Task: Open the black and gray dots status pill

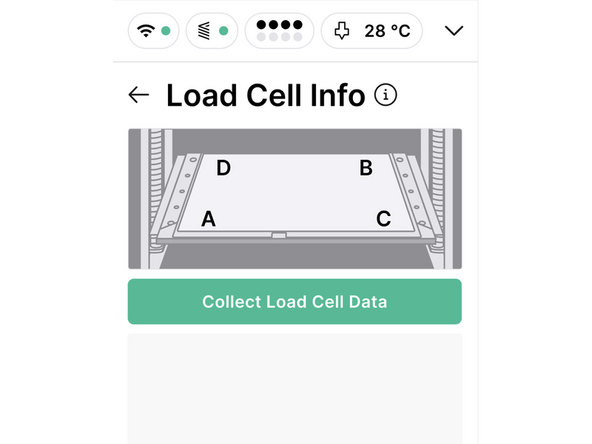Action: click(279, 31)
